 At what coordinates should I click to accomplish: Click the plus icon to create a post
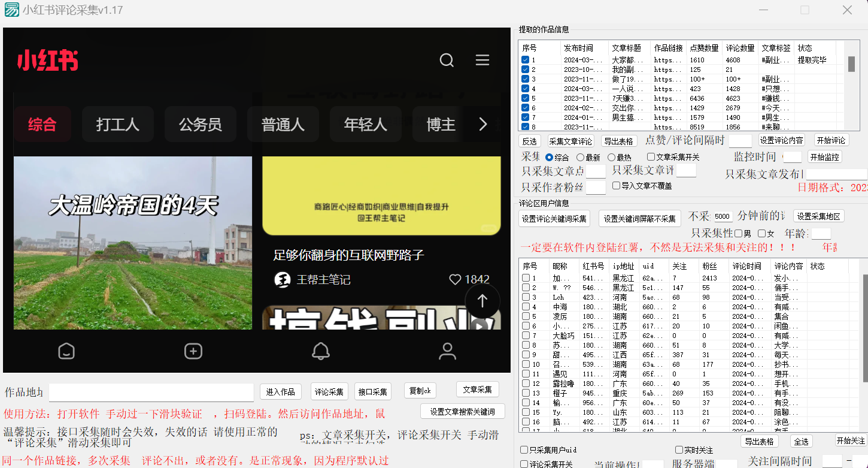[193, 351]
